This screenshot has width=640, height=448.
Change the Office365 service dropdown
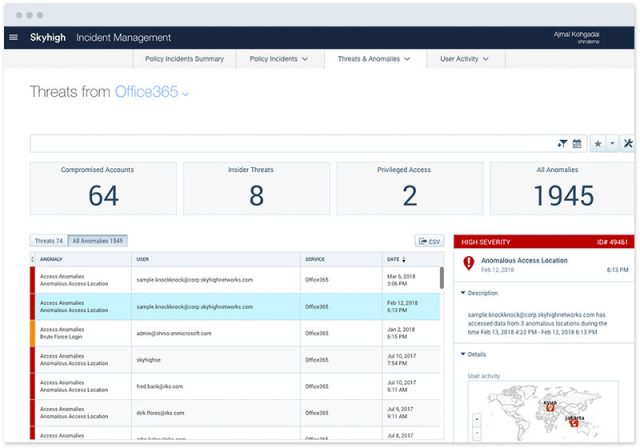click(x=151, y=92)
